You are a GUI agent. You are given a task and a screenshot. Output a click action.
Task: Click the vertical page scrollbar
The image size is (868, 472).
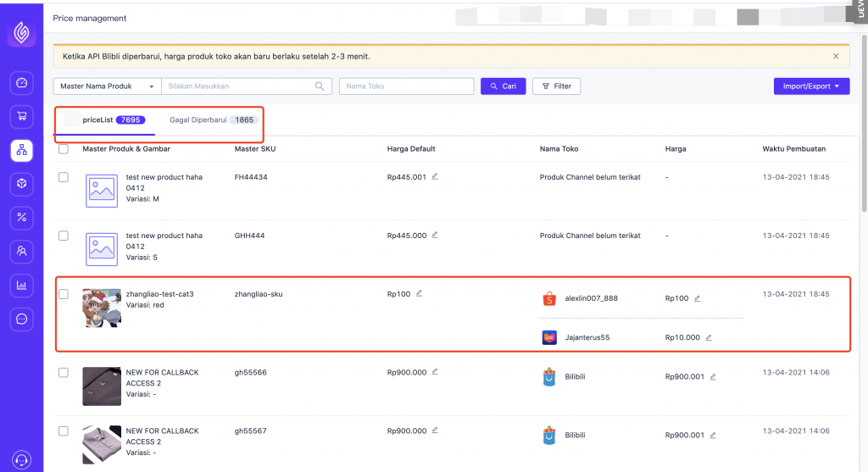[x=864, y=122]
